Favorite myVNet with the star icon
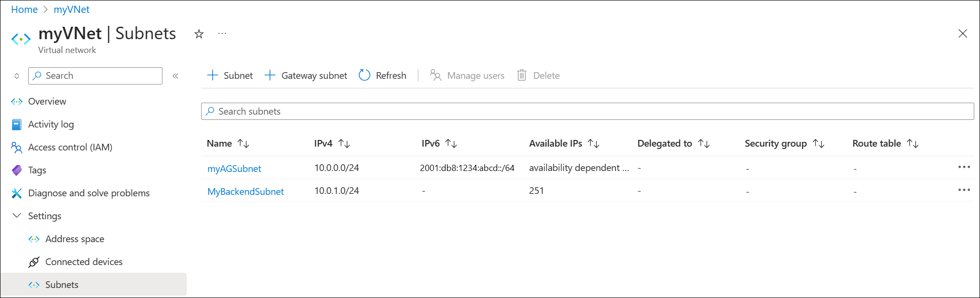Image resolution: width=980 pixels, height=298 pixels. click(199, 34)
